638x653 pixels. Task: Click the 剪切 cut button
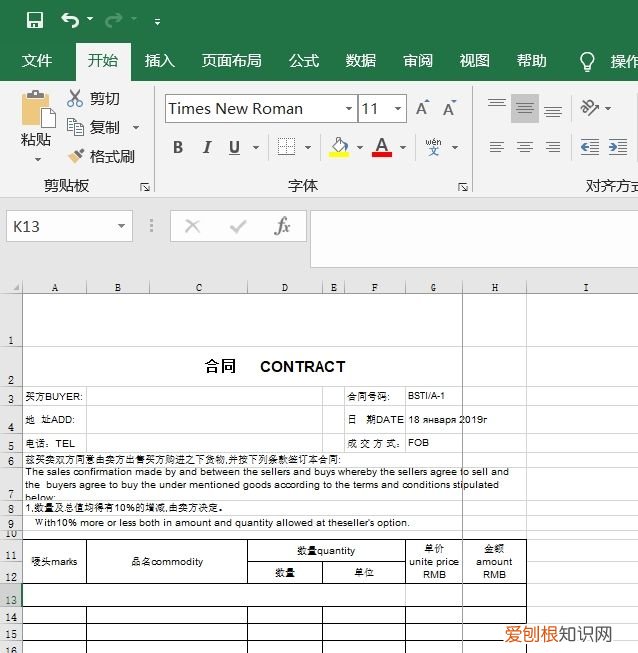pos(94,99)
